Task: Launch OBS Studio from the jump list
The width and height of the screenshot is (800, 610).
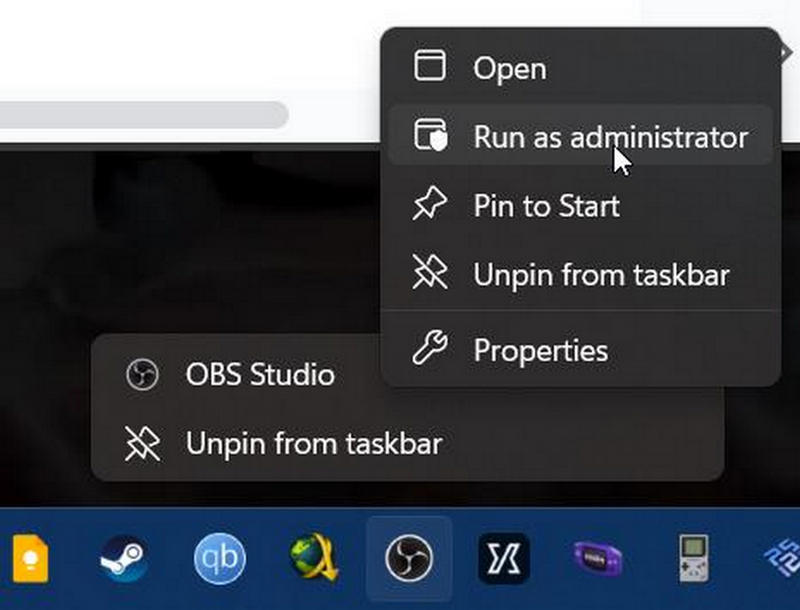Action: [x=407, y=374]
